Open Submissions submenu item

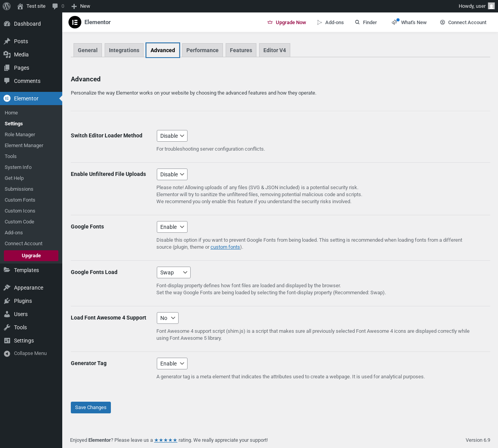pyautogui.click(x=19, y=189)
